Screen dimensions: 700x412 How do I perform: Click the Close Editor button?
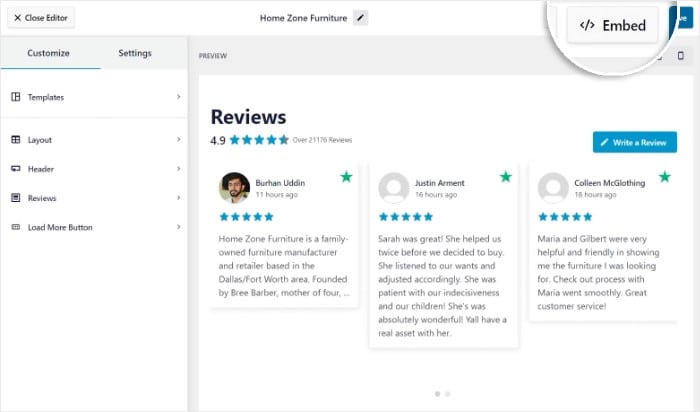[41, 18]
